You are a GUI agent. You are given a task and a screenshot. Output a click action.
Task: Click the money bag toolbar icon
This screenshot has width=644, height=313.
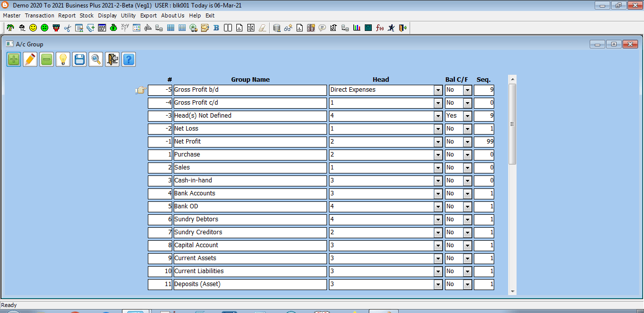pyautogui.click(x=113, y=28)
